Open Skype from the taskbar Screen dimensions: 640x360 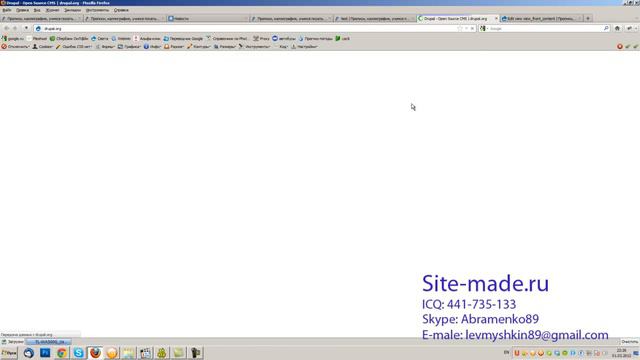[x=78, y=353]
